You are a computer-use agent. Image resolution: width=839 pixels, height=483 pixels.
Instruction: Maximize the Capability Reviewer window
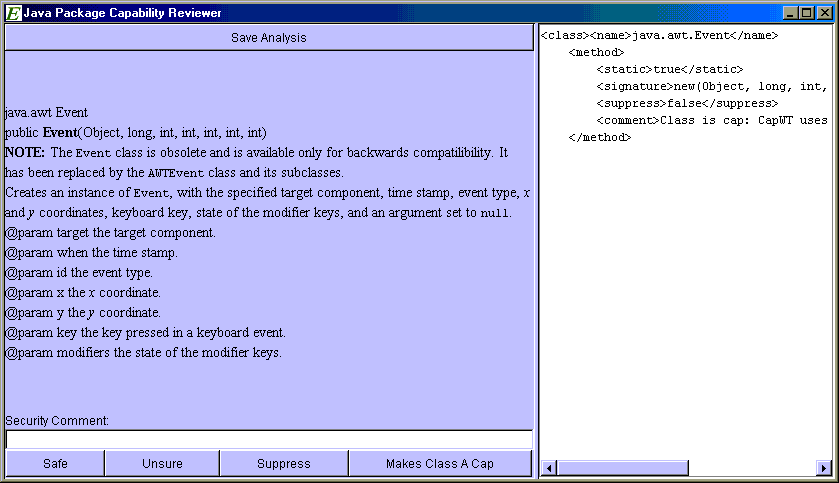click(807, 13)
